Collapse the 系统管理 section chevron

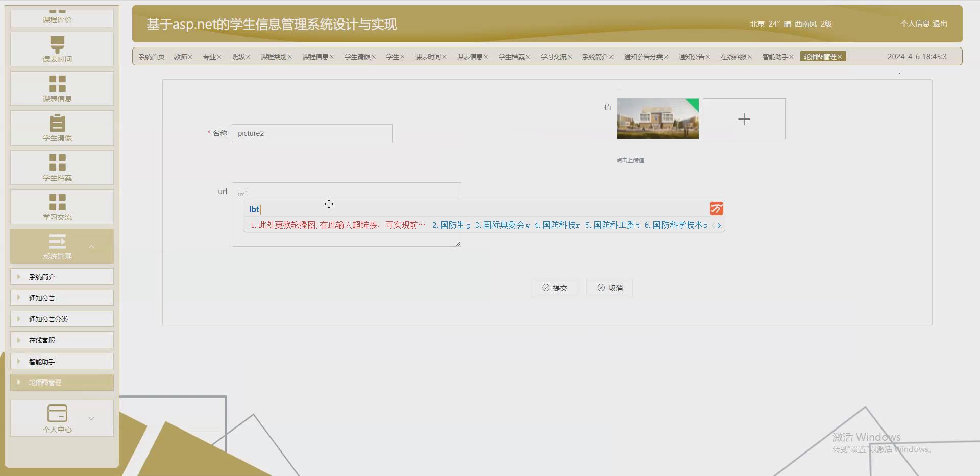(92, 247)
